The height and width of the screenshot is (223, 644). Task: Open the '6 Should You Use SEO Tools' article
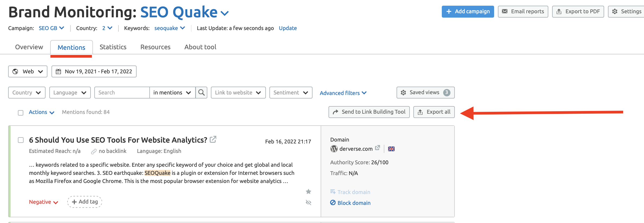point(118,140)
